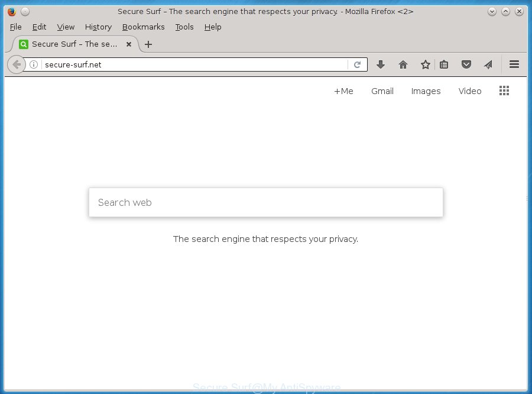
Task: Maximize the Firefox window
Action: click(505, 12)
